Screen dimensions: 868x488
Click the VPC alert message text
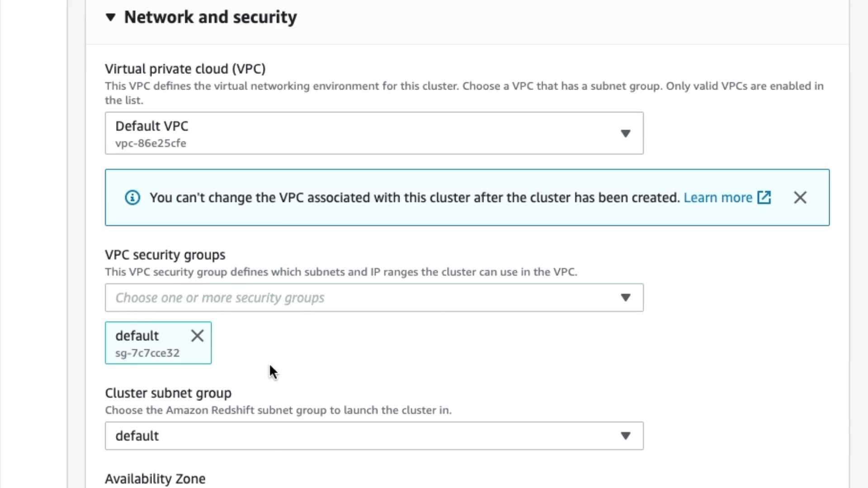tap(414, 197)
